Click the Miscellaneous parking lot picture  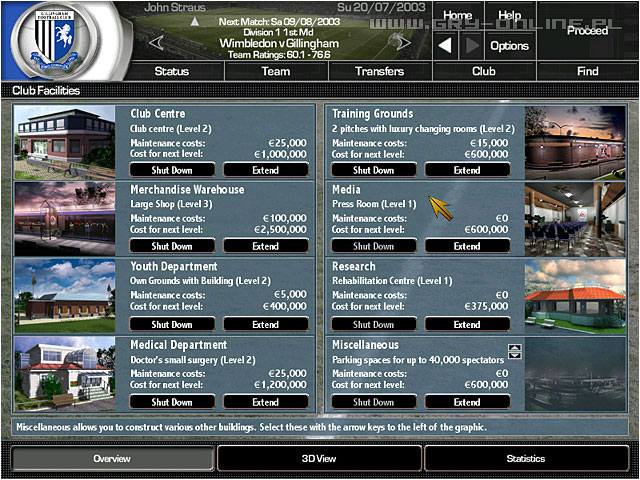(575, 373)
